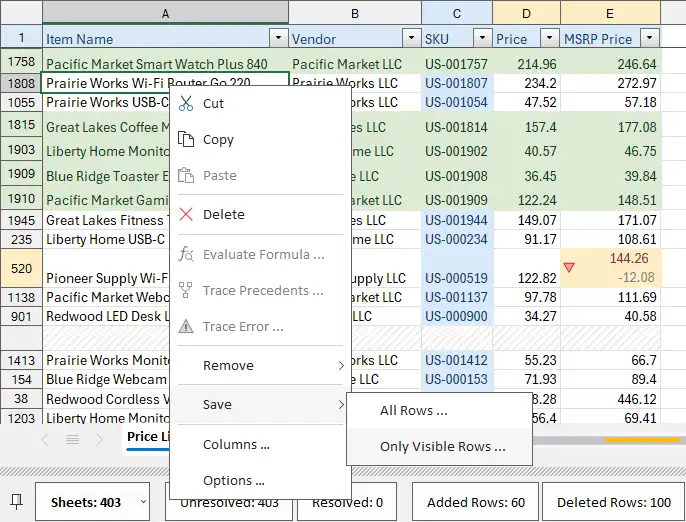Click Remove in context menu
Viewport: 686px width, 522px height.
tap(260, 365)
